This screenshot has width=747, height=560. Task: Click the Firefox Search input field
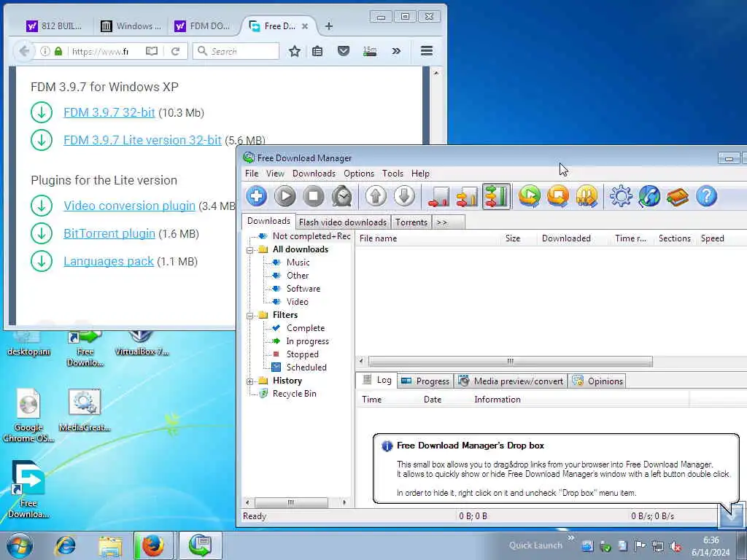236,51
